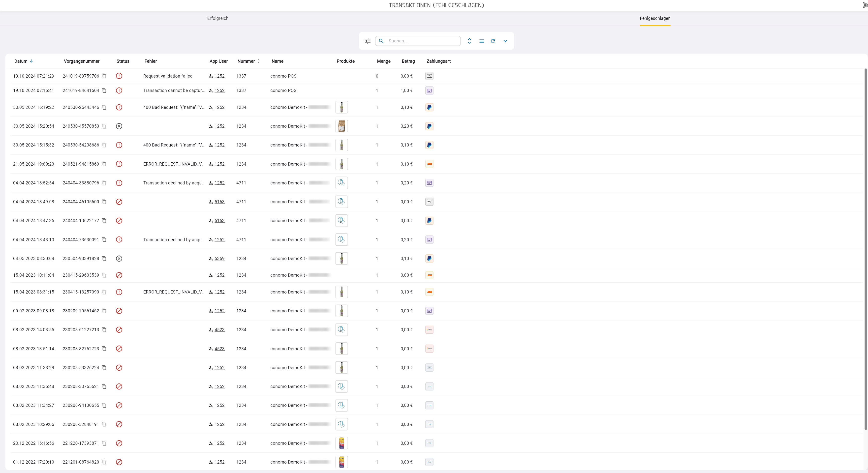This screenshot has width=868, height=473.
Task: Switch to the Erfolgreich tab
Action: click(x=218, y=18)
